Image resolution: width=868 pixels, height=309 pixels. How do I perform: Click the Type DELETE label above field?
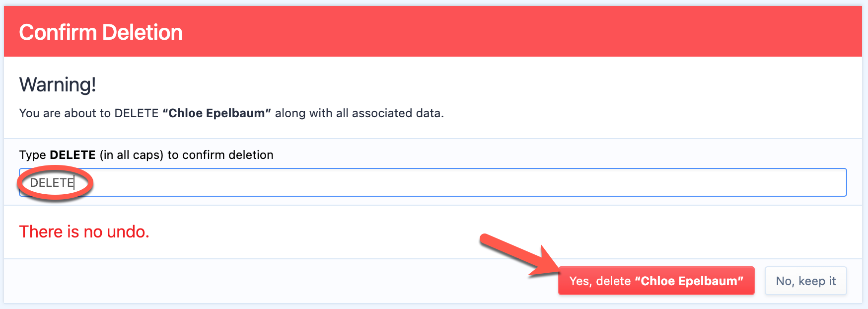(146, 155)
